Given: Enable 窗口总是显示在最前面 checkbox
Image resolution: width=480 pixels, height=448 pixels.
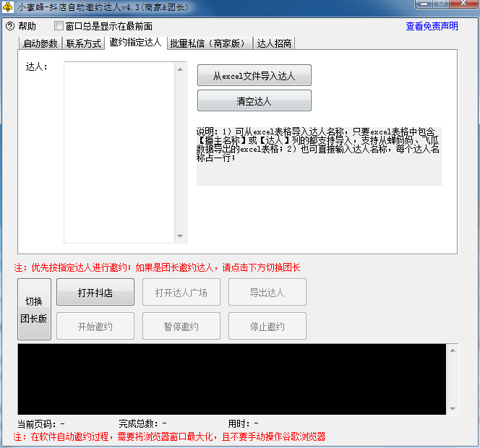Looking at the screenshot, I should 59,26.
